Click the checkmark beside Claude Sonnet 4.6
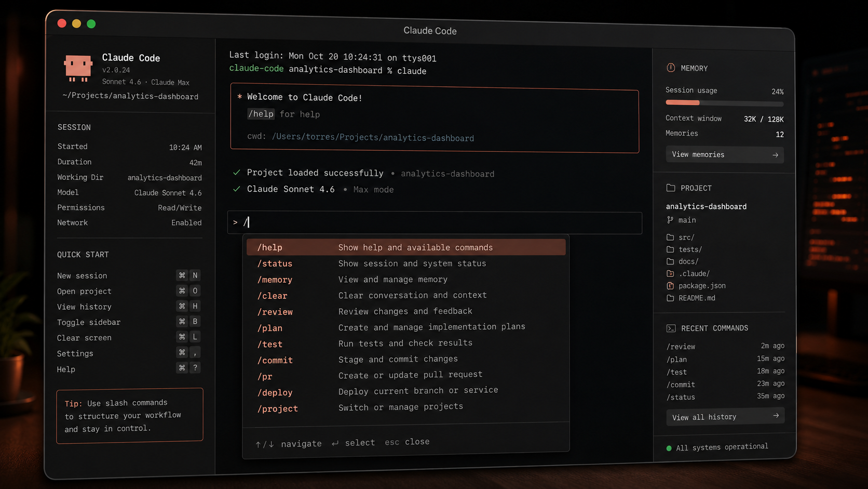Viewport: 868px width, 489px height. pos(237,189)
